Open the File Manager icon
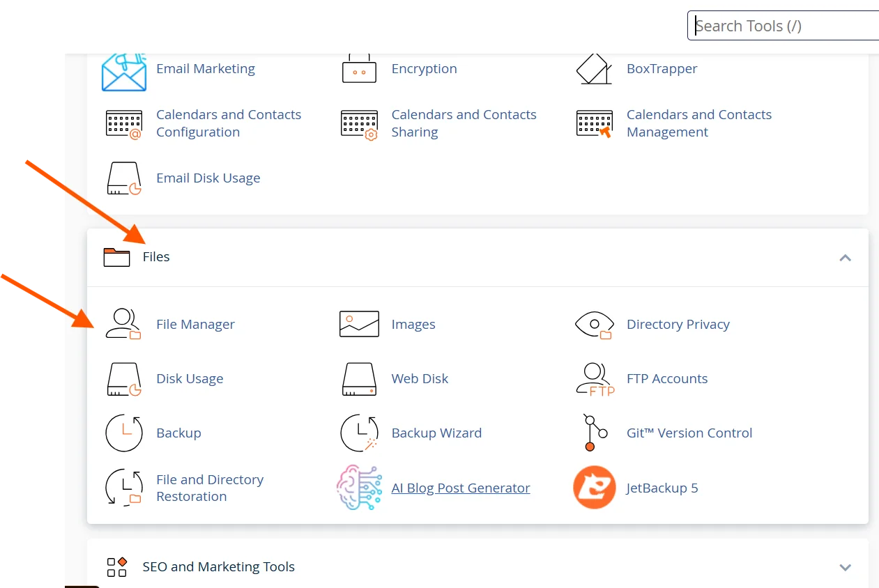The height and width of the screenshot is (588, 879). 123,323
